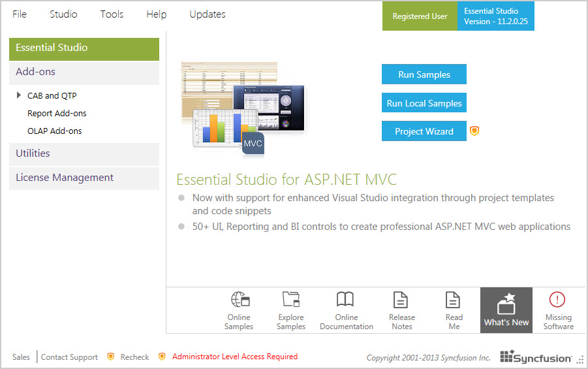The width and height of the screenshot is (588, 369).
Task: Click the Contact Support link
Action: (x=69, y=357)
